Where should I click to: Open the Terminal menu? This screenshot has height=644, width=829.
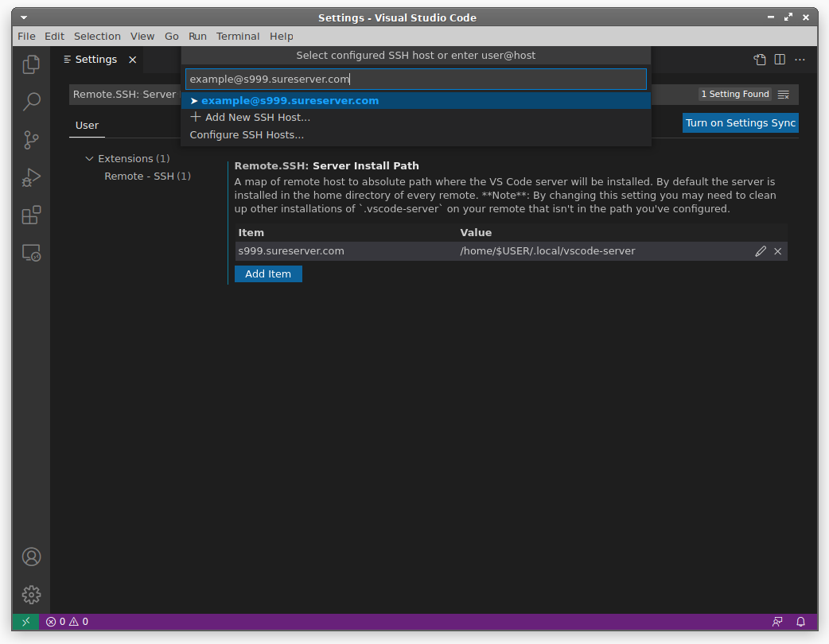(x=238, y=37)
